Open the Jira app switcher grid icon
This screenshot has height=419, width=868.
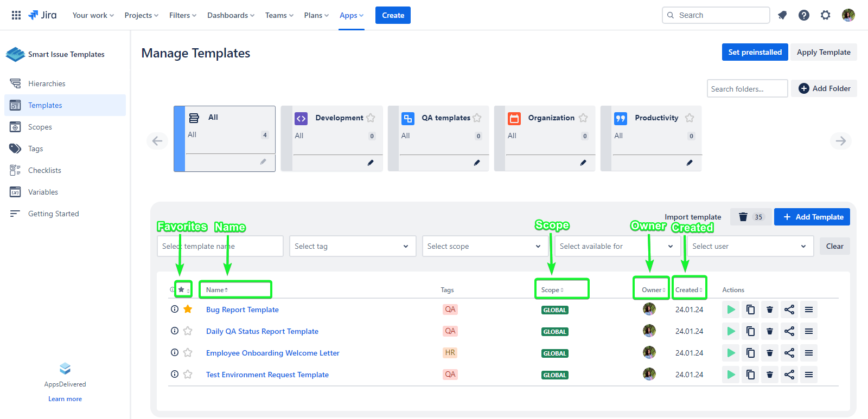click(16, 15)
